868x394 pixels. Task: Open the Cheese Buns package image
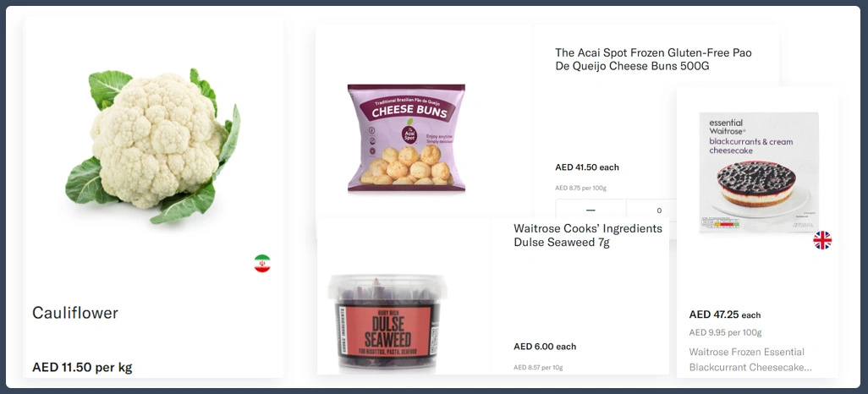tap(406, 138)
